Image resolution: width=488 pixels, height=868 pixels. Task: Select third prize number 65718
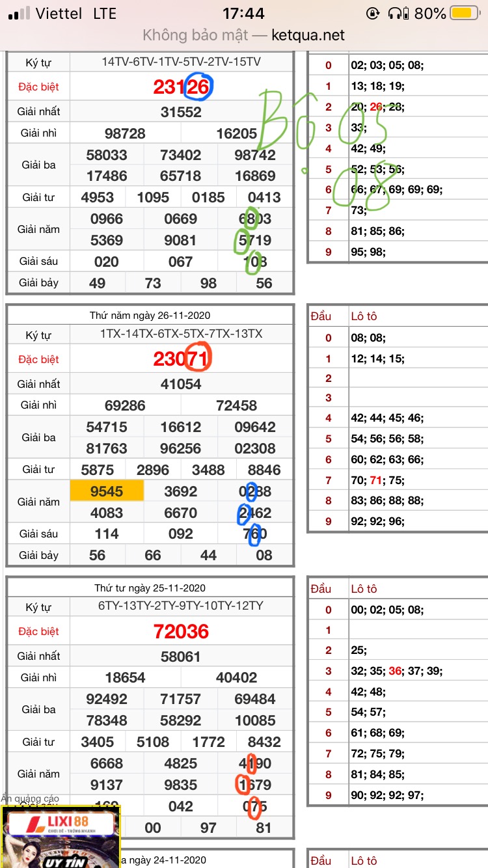181,176
